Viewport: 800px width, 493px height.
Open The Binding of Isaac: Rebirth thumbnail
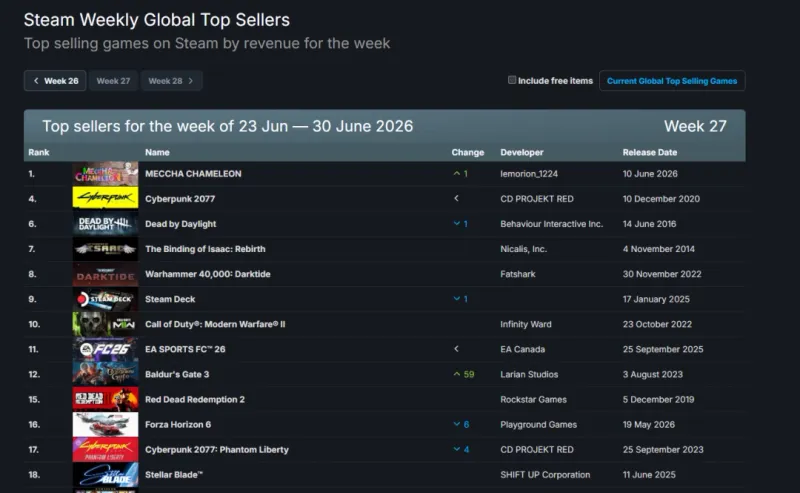click(x=105, y=249)
